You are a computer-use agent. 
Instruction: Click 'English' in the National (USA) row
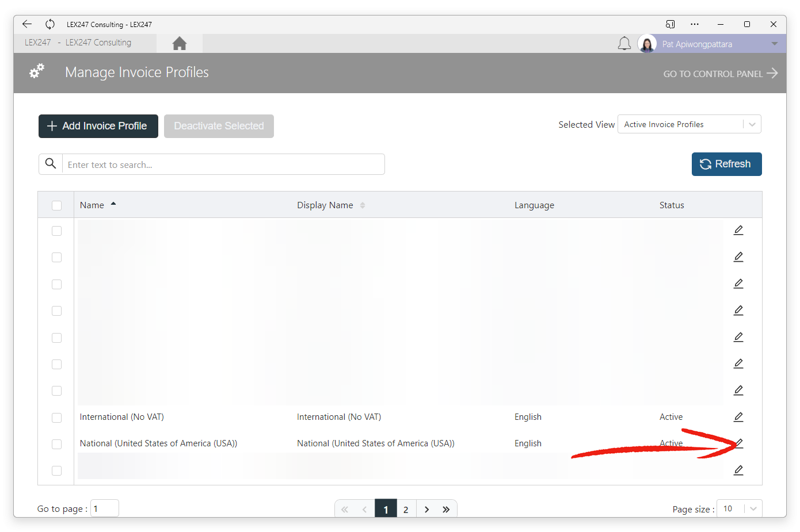pyautogui.click(x=528, y=443)
